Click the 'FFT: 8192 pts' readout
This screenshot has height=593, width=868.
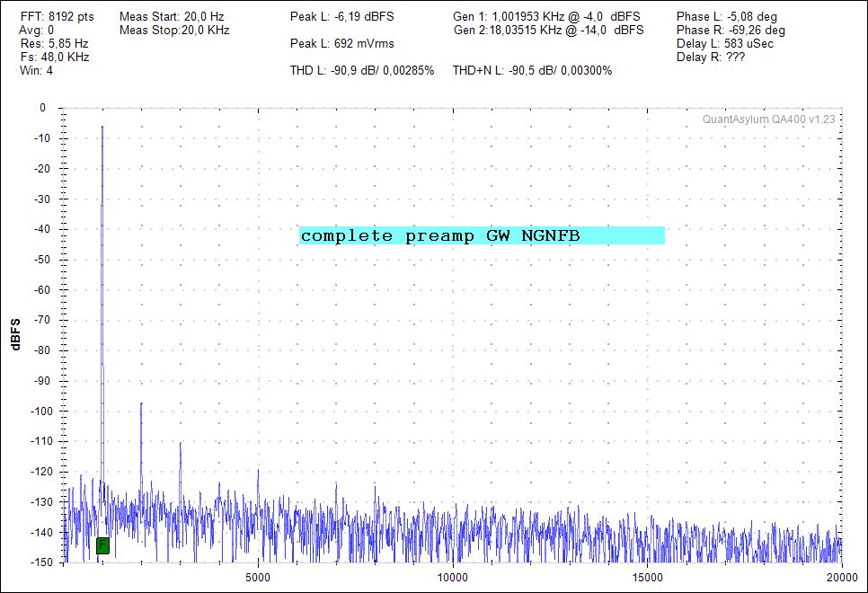click(x=58, y=16)
